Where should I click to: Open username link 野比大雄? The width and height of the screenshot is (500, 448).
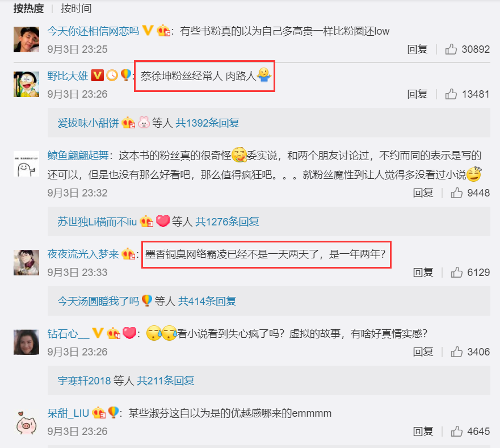click(68, 76)
